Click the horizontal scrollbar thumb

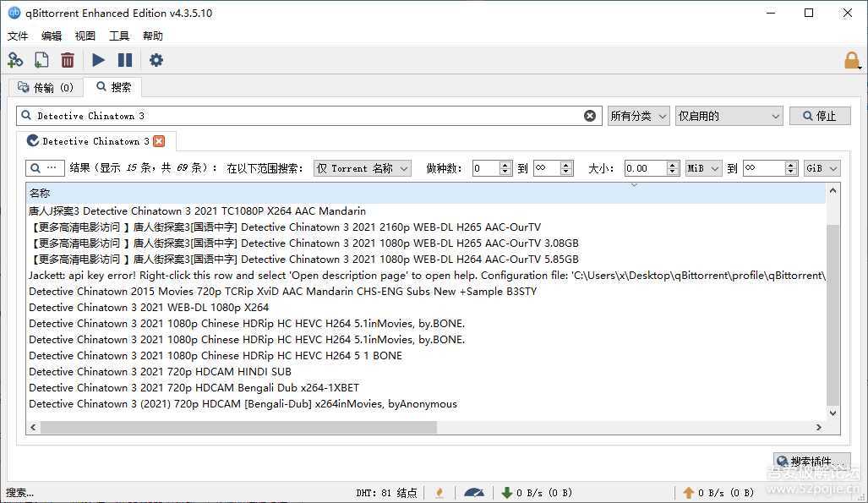pyautogui.click(x=238, y=427)
